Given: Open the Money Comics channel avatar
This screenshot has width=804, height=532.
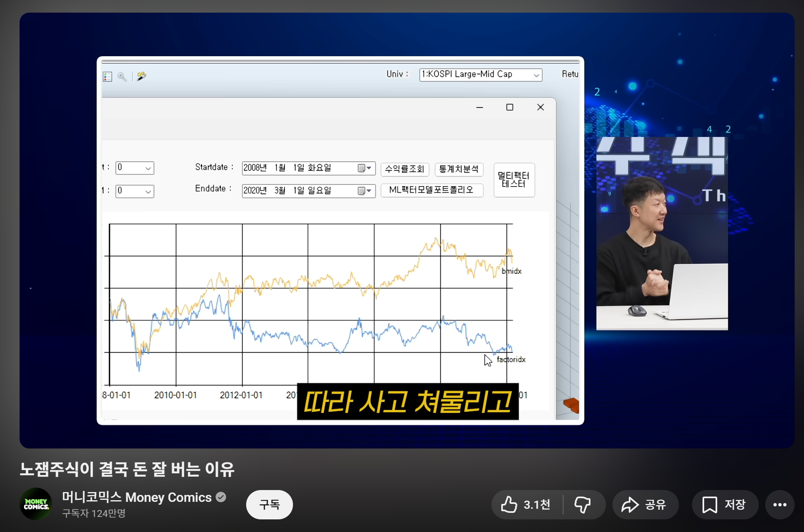Looking at the screenshot, I should pyautogui.click(x=36, y=504).
